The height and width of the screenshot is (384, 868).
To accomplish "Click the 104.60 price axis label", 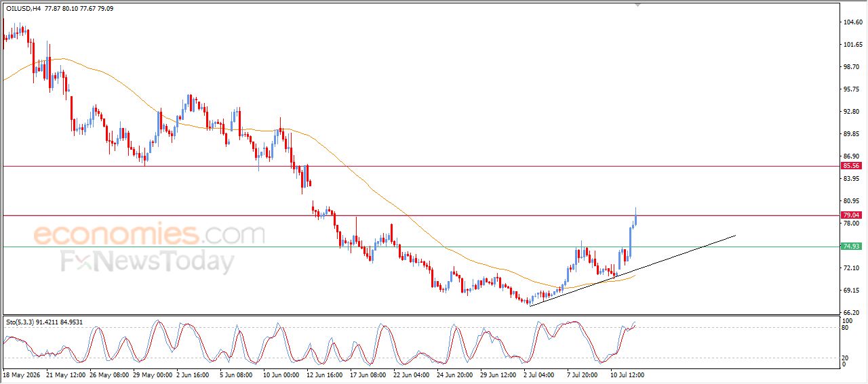I will click(853, 22).
